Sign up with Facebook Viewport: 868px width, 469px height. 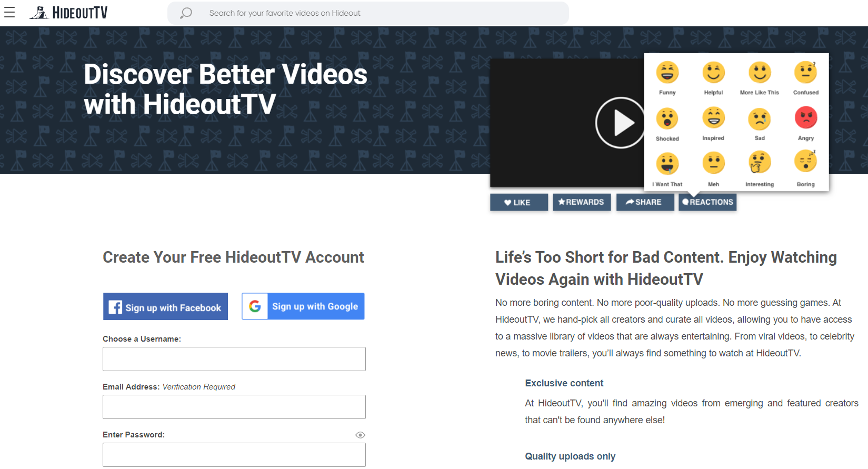tap(165, 307)
